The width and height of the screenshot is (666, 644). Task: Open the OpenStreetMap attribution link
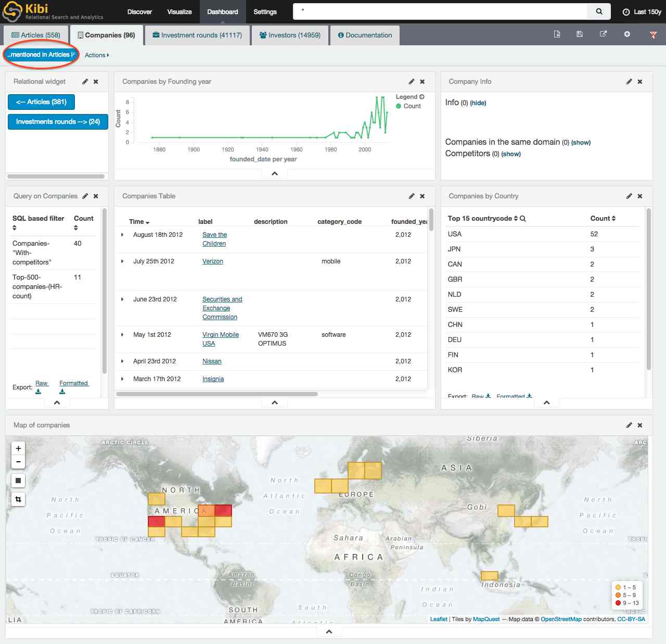click(x=561, y=620)
